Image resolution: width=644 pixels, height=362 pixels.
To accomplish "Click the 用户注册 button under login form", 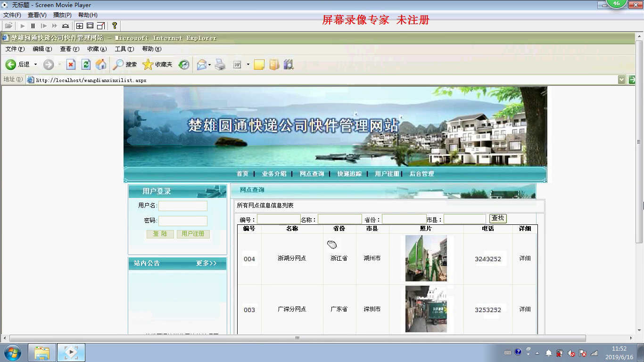I will (193, 234).
